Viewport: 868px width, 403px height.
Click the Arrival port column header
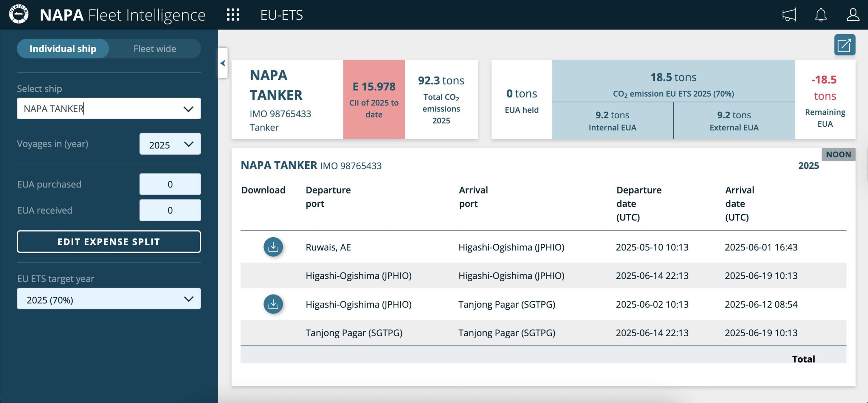[x=473, y=197]
